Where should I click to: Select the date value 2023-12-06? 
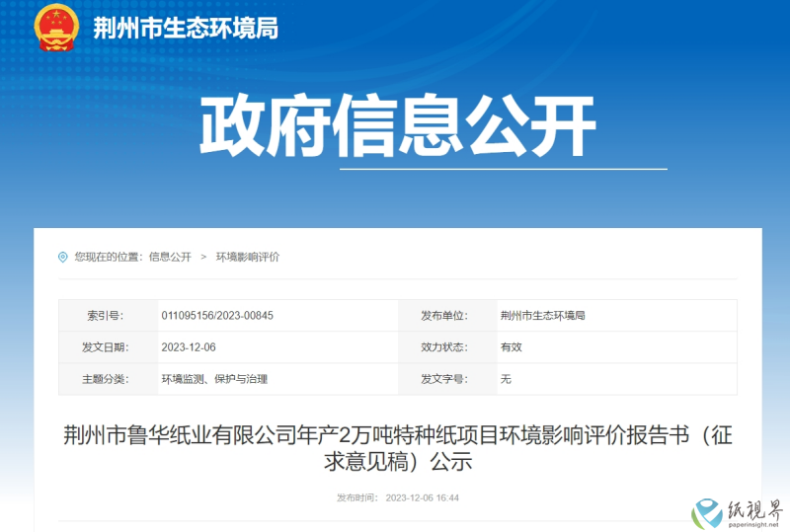(189, 347)
